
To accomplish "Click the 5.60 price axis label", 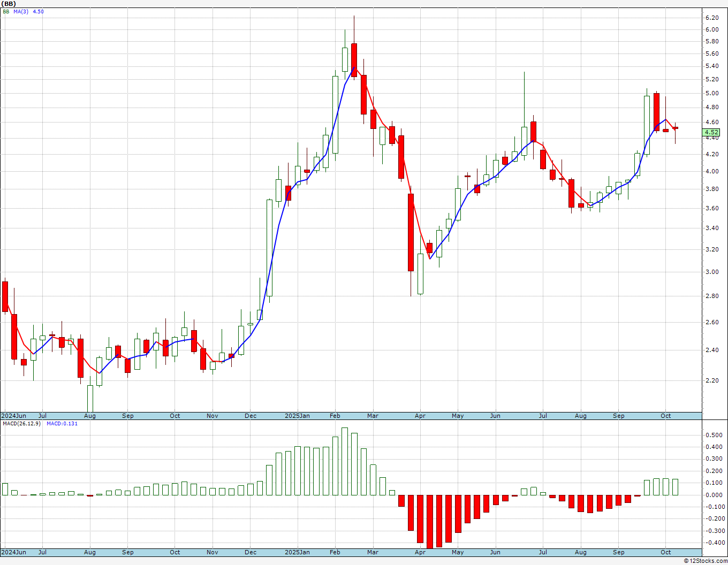I will click(x=712, y=54).
